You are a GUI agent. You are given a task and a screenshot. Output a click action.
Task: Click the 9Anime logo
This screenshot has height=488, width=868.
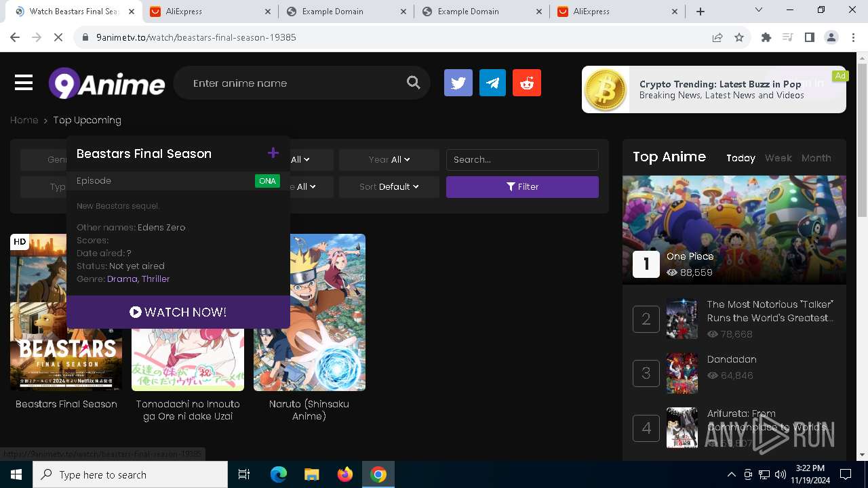(x=106, y=83)
